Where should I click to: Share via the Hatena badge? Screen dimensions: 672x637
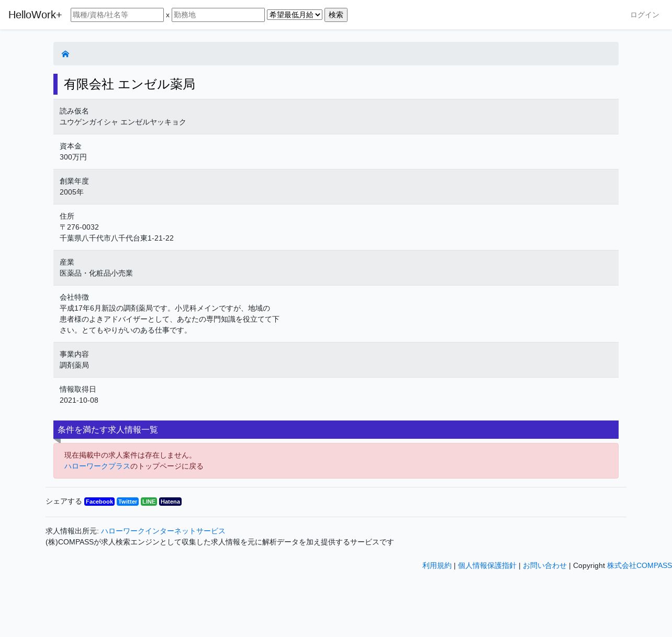point(170,502)
